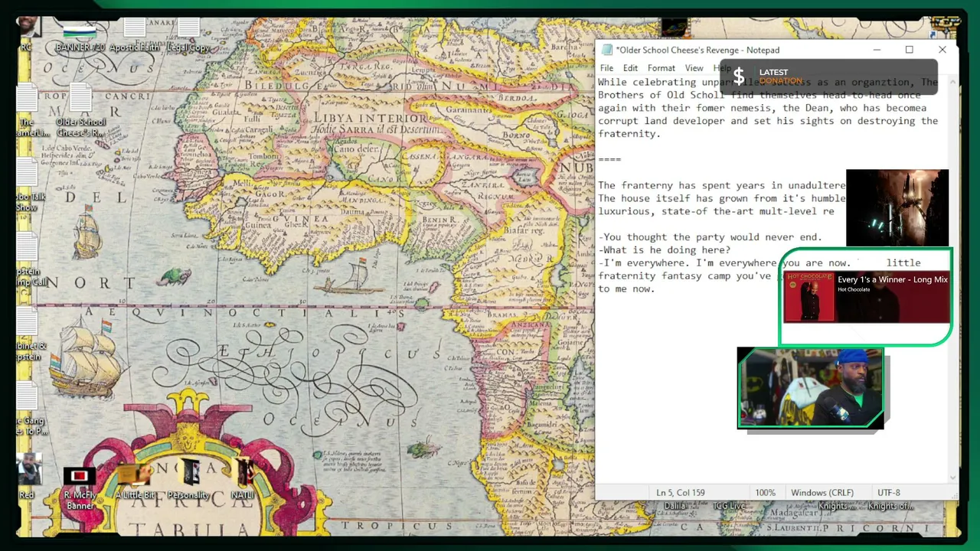Open the BANNER 720 desktop icon
The height and width of the screenshot is (551, 980).
[x=80, y=36]
